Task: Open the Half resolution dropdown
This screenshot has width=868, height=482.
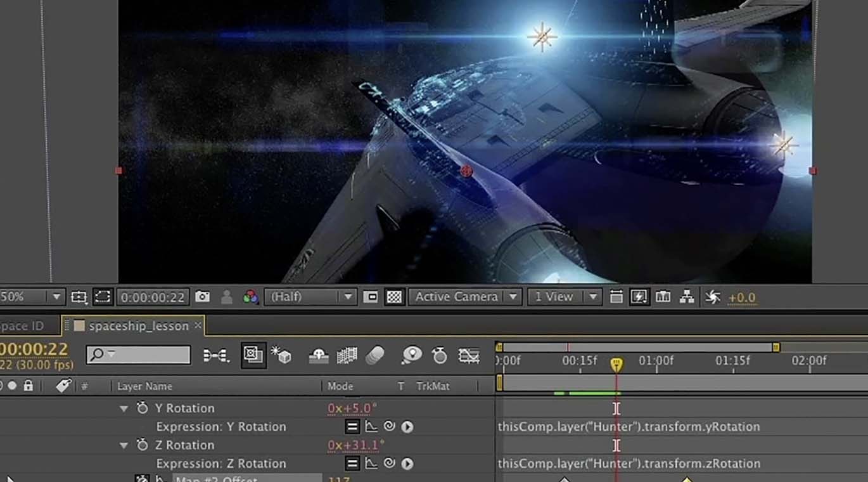Action: point(310,297)
